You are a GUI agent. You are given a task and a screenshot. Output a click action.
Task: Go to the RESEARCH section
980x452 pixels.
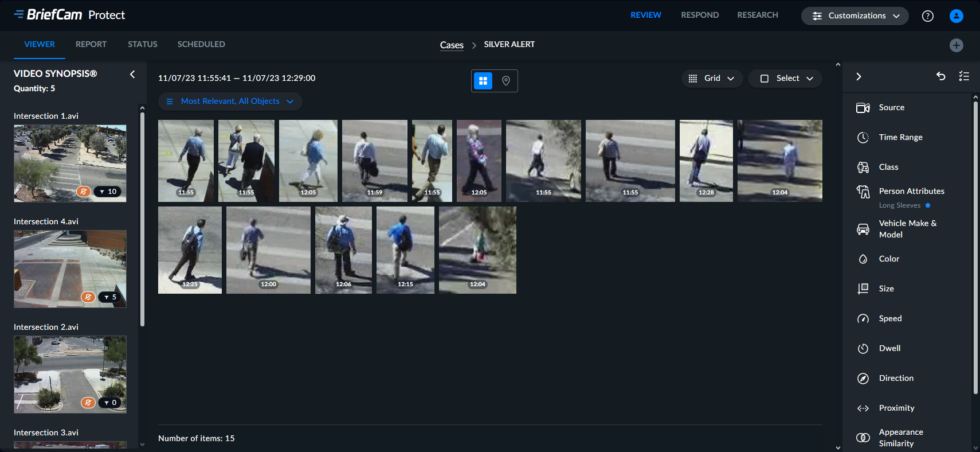pos(757,15)
